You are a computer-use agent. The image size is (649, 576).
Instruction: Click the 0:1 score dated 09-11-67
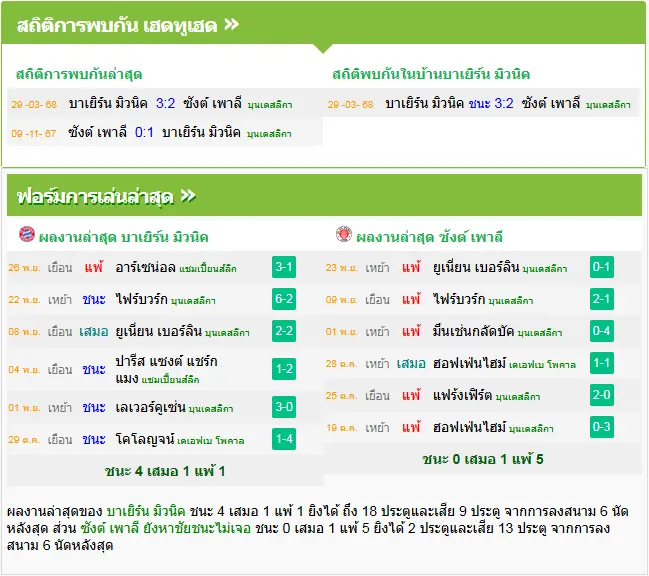coord(144,132)
